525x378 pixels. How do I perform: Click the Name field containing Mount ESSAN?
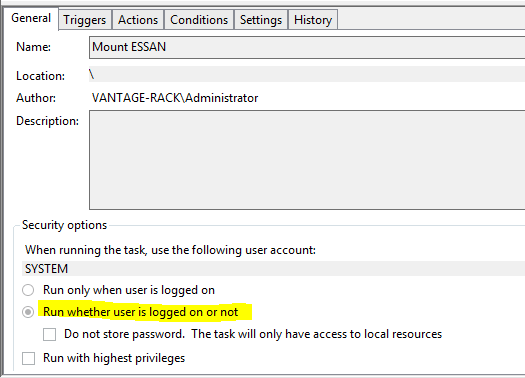tap(307, 48)
